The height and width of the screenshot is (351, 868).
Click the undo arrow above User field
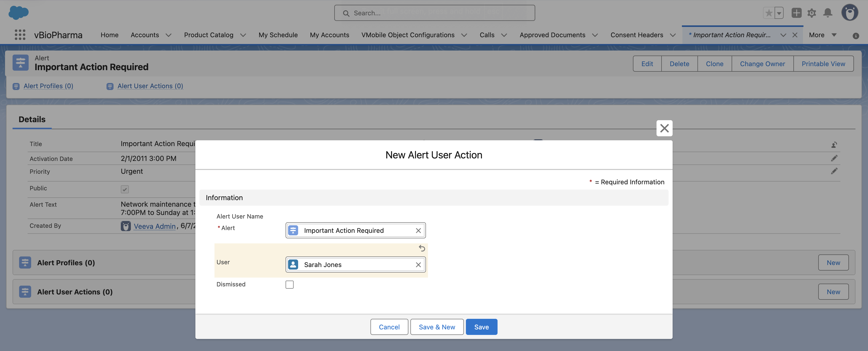(x=421, y=248)
